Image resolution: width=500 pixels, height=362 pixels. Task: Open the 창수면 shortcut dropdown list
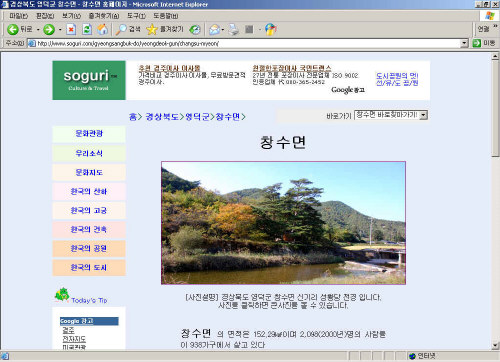point(391,115)
